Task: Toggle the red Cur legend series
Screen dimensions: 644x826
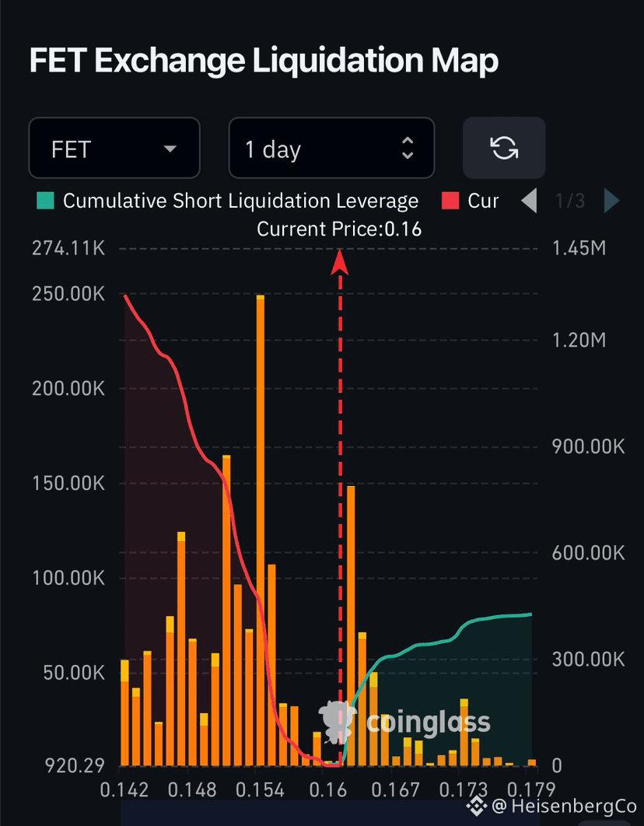Action: coord(483,201)
